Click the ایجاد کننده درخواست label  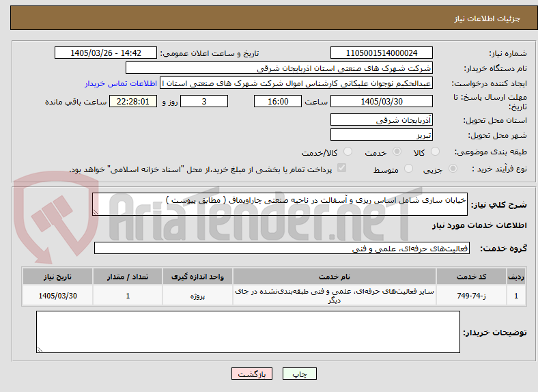point(490,84)
